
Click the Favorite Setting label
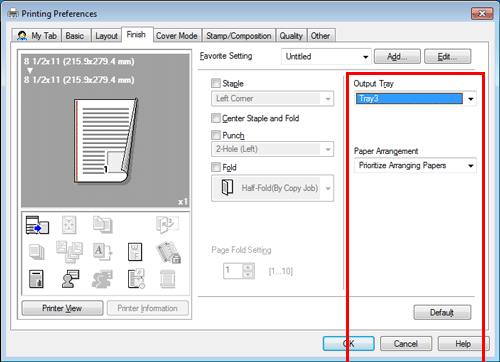[226, 56]
